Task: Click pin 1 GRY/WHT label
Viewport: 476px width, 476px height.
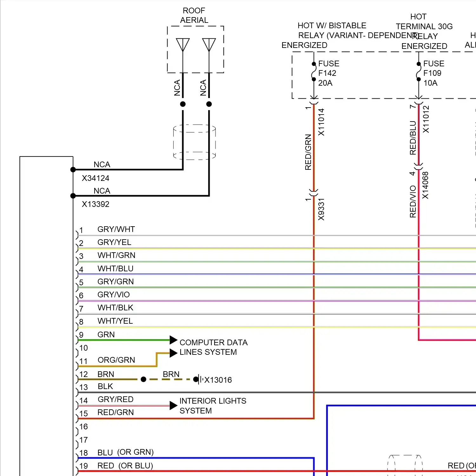Action: pyautogui.click(x=116, y=229)
